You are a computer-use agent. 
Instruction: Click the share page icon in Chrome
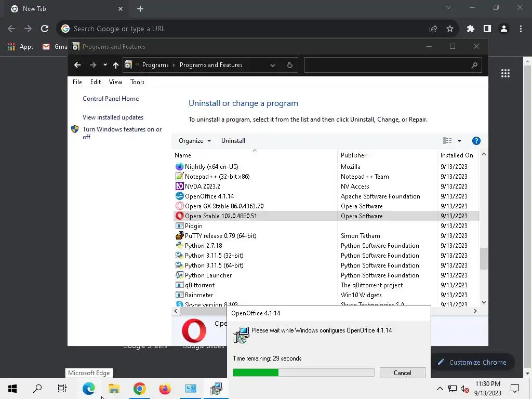pos(433,29)
